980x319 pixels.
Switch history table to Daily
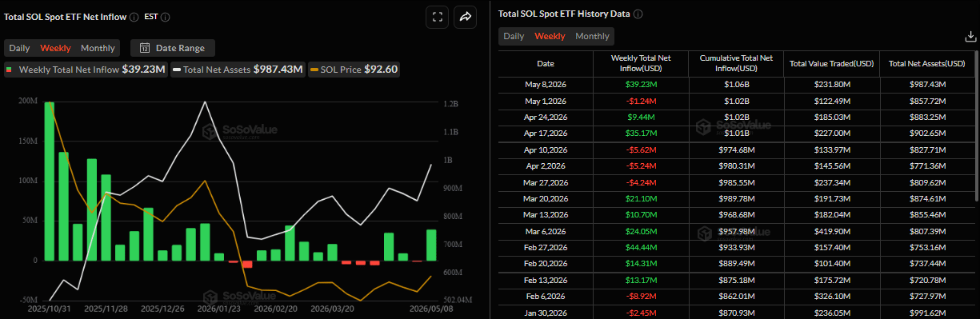(514, 36)
